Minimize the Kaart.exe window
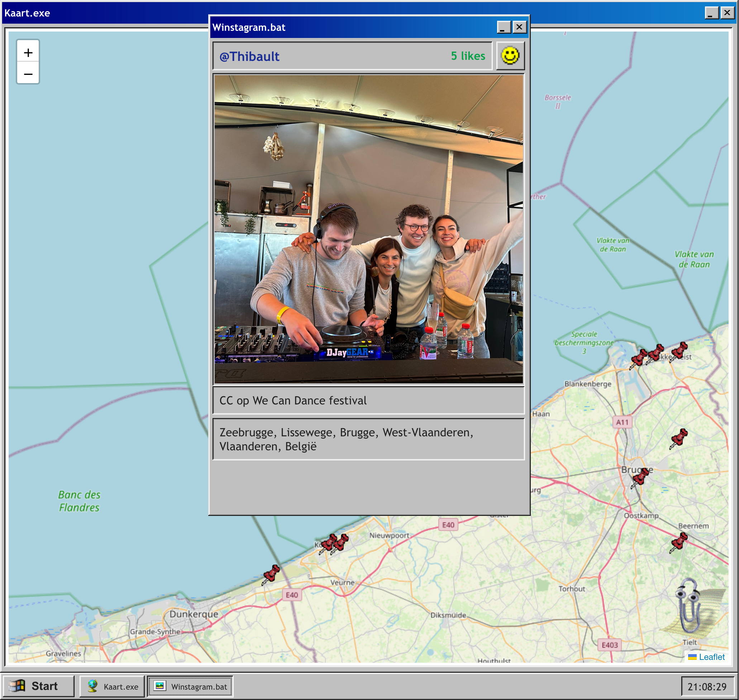This screenshot has width=739, height=700. point(711,13)
